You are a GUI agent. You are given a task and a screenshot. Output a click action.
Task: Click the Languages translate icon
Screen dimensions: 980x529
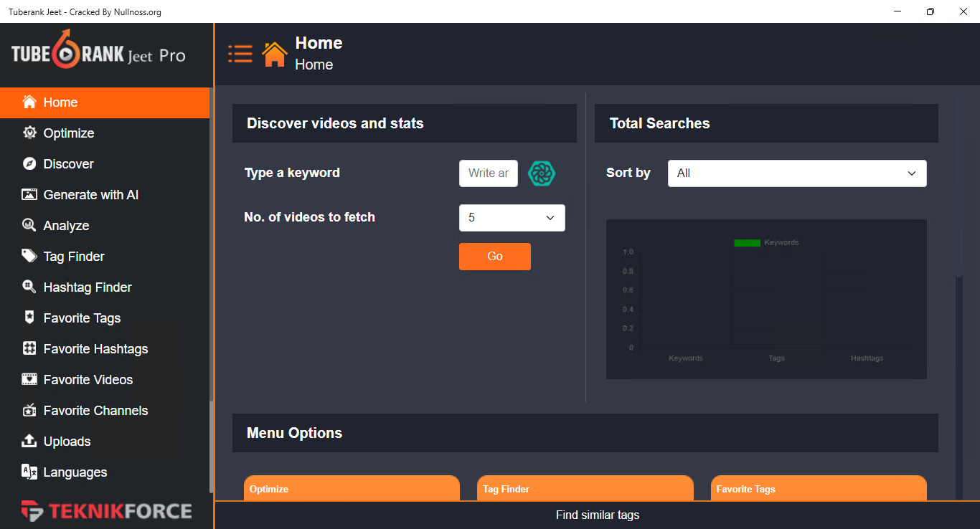[29, 471]
